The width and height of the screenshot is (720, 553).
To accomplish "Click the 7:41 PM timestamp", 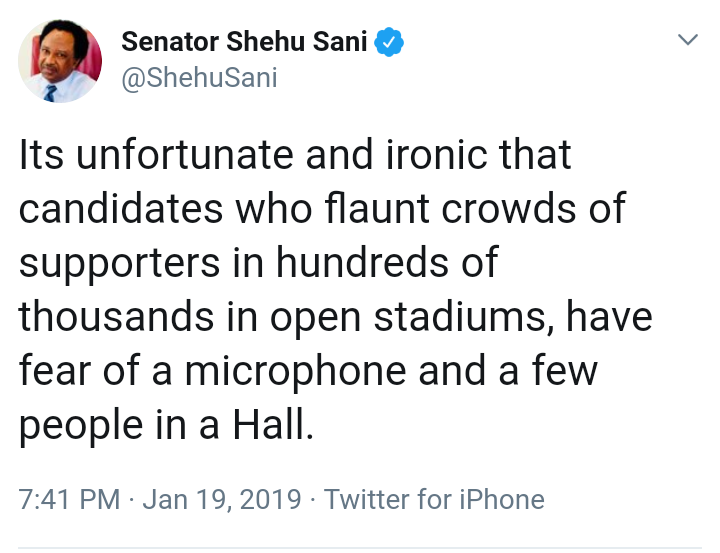I will pyautogui.click(x=67, y=499).
